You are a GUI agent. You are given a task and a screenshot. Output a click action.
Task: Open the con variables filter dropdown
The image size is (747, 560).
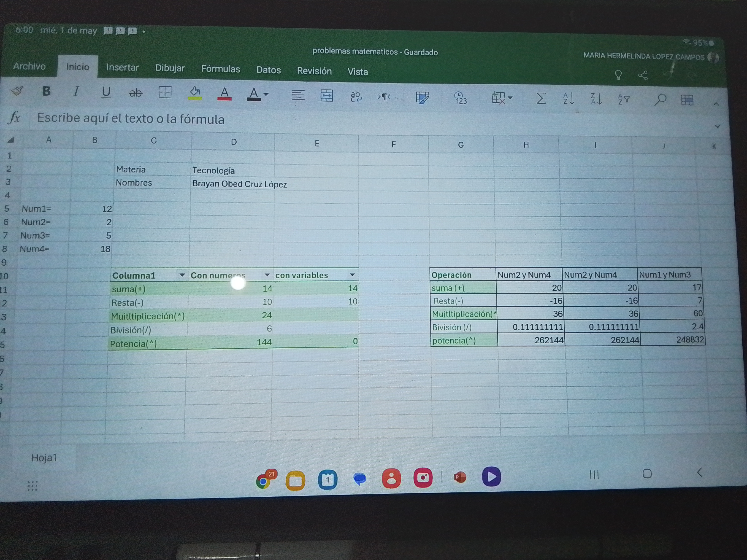(352, 275)
